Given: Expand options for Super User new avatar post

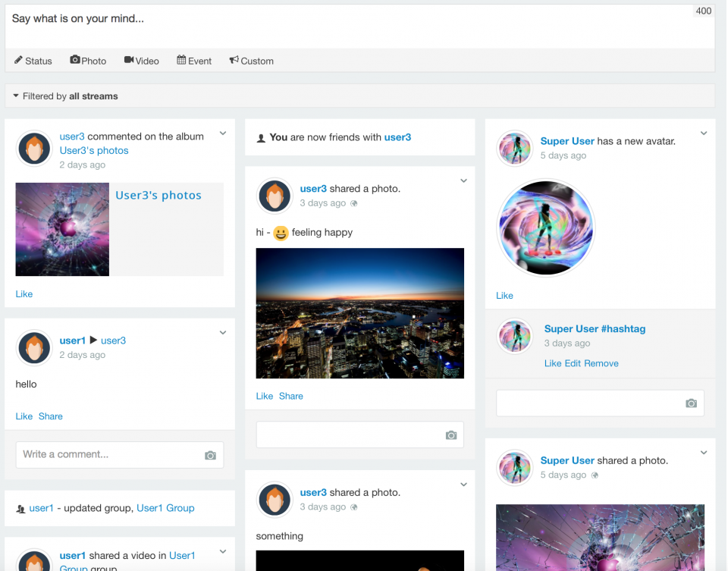Looking at the screenshot, I should click(x=704, y=133).
